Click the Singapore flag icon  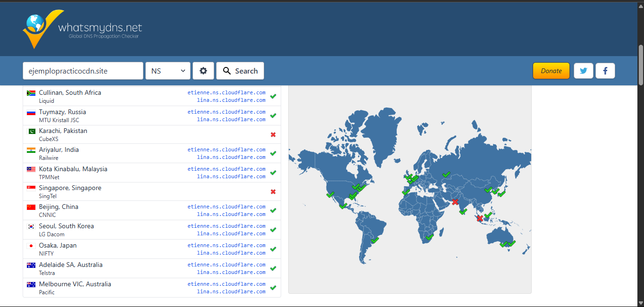(x=31, y=188)
